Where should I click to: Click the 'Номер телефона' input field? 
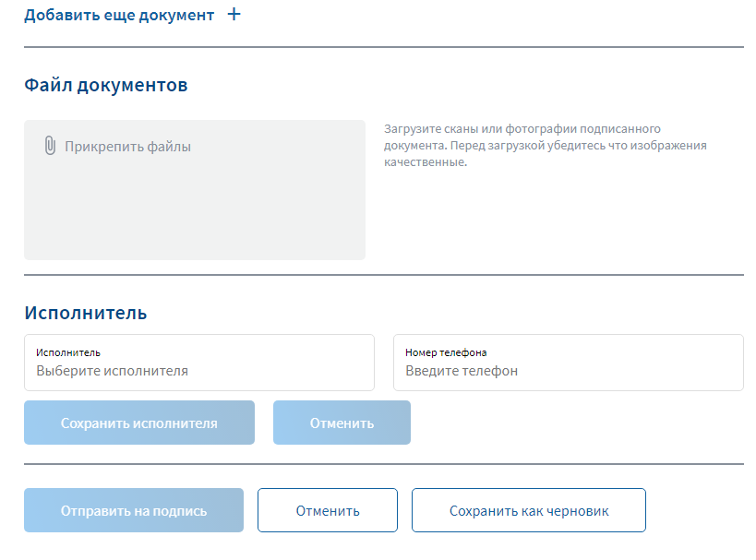click(x=569, y=363)
